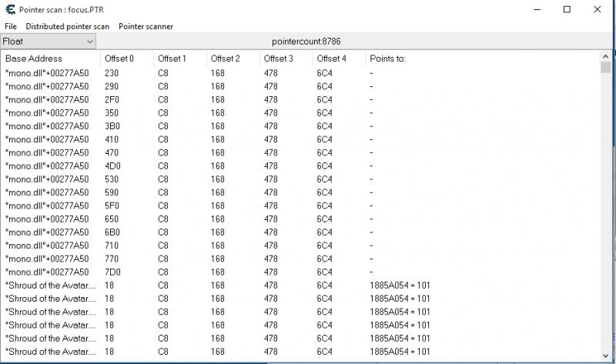Sort by the Base Address column header

pyautogui.click(x=50, y=58)
